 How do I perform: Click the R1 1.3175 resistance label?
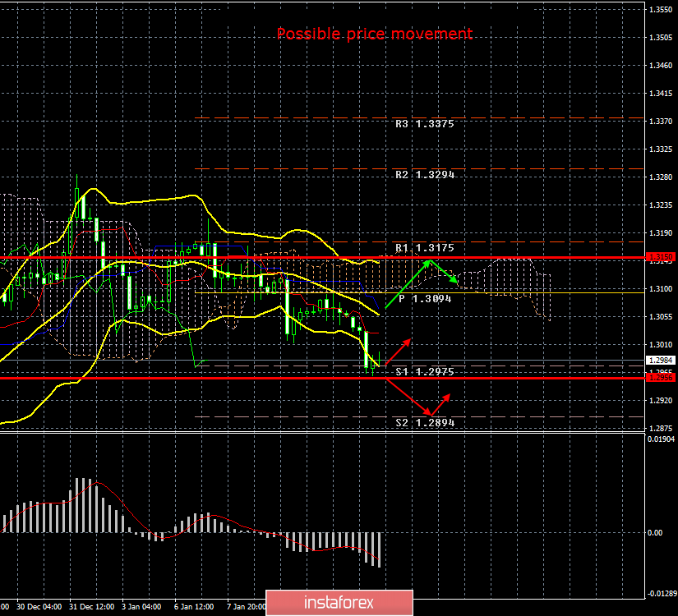[424, 246]
